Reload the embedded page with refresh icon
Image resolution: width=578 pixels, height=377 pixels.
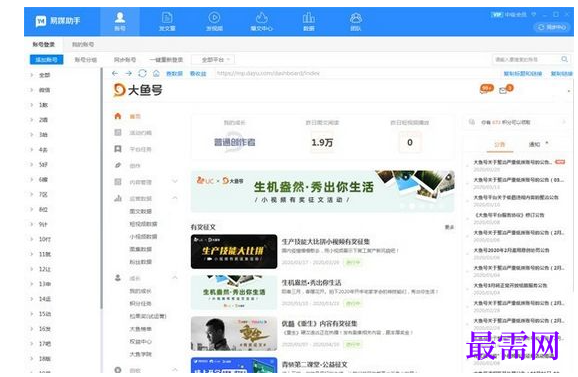(142, 73)
